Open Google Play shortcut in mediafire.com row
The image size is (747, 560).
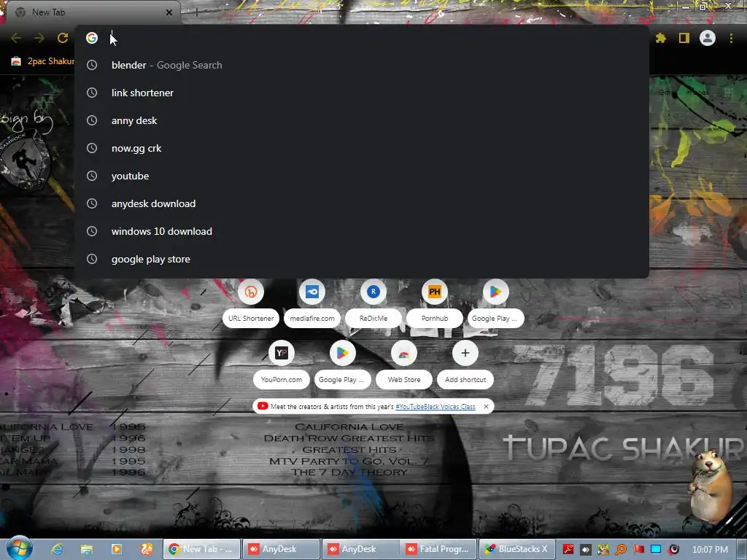[496, 303]
